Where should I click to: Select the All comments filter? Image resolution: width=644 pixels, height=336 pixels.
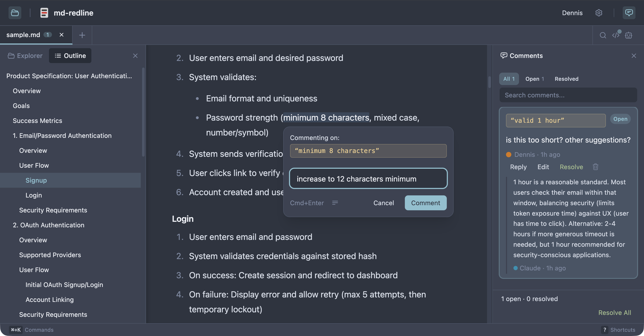pyautogui.click(x=509, y=79)
